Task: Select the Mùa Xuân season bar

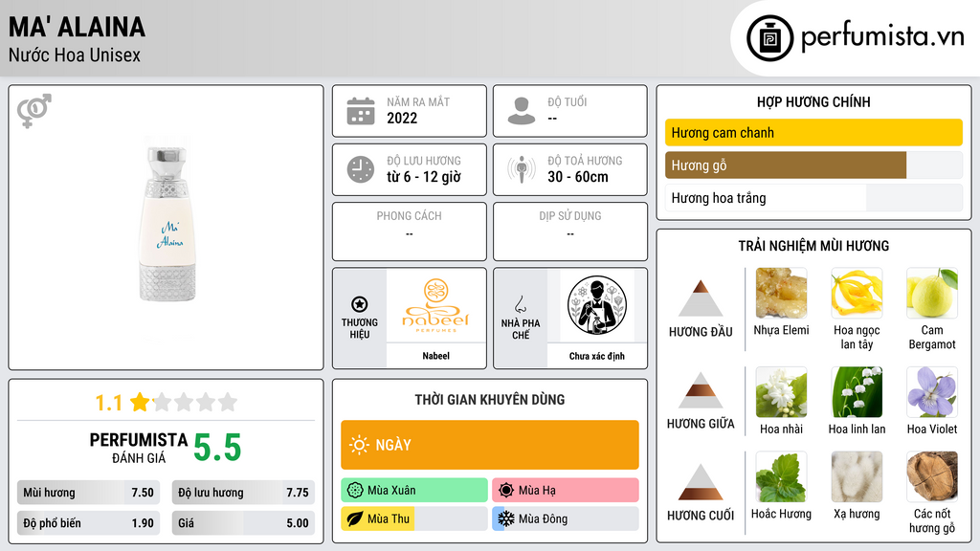Action: point(413,490)
